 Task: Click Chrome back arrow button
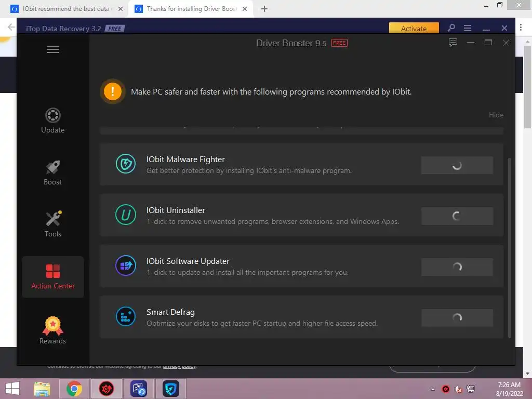coord(11,27)
